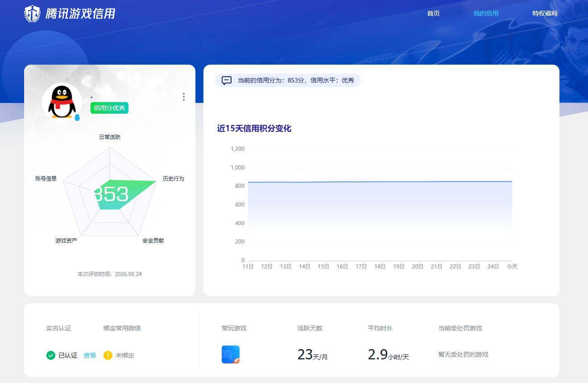Click the 1,200 y-axis value

[237, 149]
